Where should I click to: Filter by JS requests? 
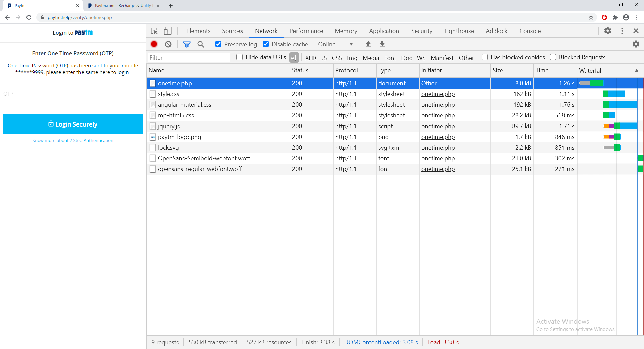click(324, 58)
